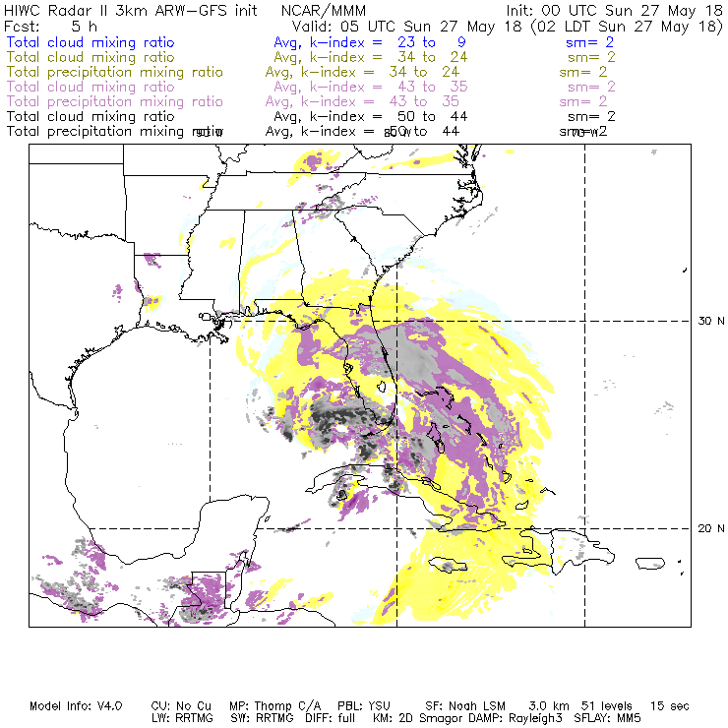
Task: Click the purple "Total precipitation mixing ratio" legend label
Action: tap(115, 101)
